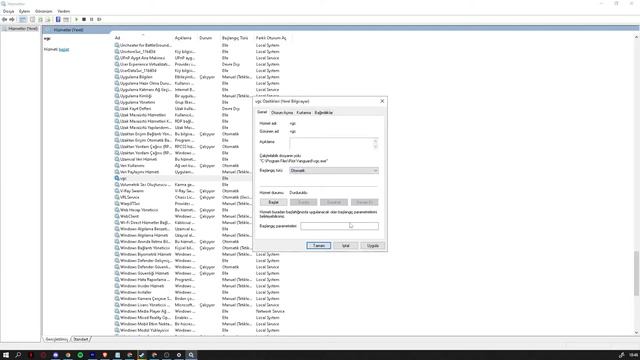The image size is (640, 360).
Task: Select the Uzak Kayıt Defteri row
Action: coord(183,109)
